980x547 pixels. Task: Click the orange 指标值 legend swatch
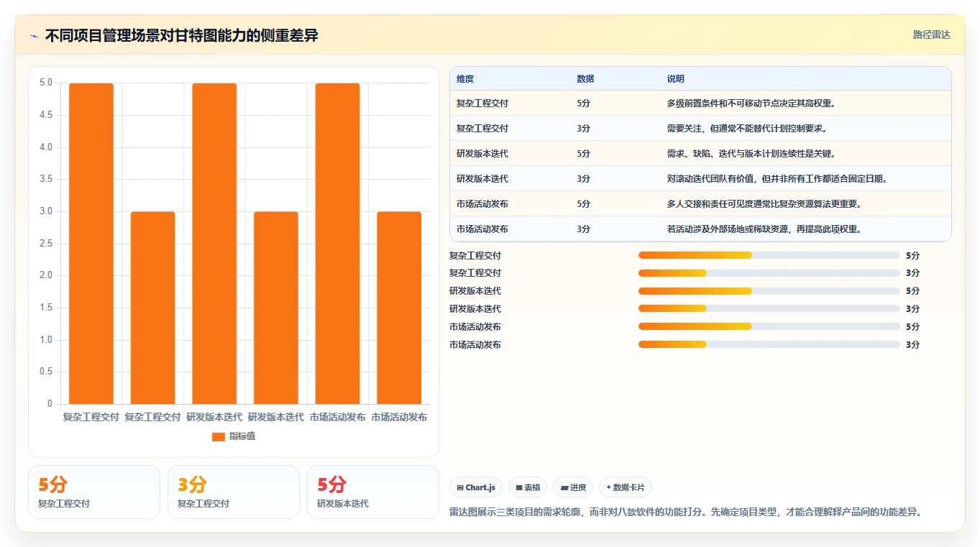tap(219, 436)
